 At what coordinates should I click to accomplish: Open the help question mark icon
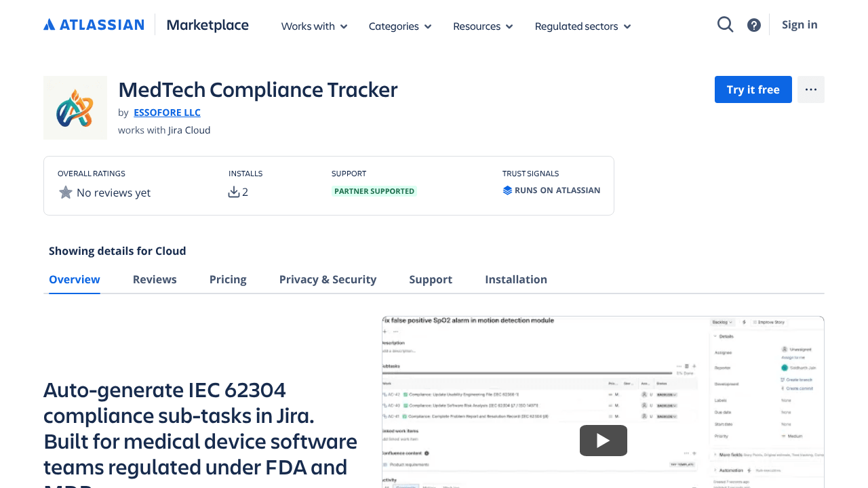[x=754, y=25]
